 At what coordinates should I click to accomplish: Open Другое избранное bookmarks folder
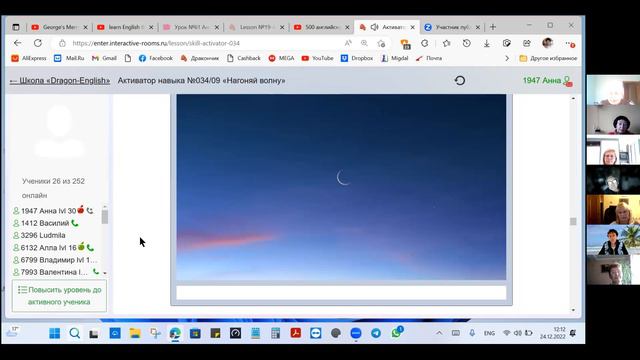pyautogui.click(x=548, y=58)
